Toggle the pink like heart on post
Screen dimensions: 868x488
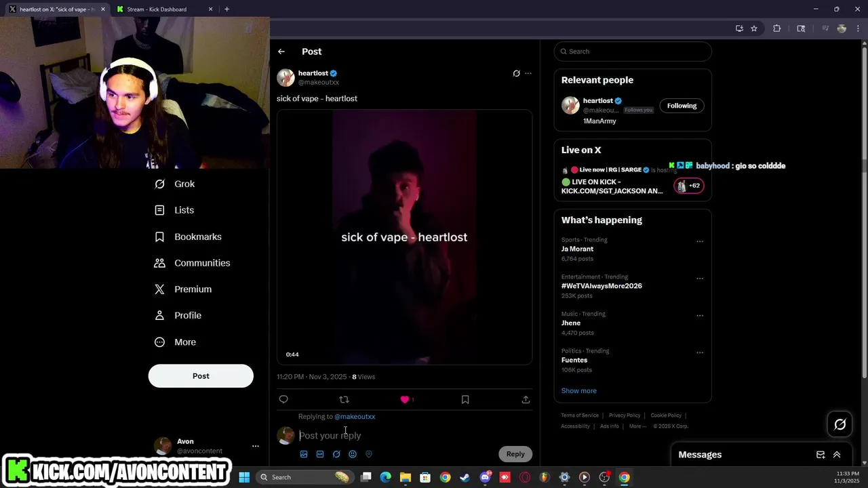pyautogui.click(x=405, y=399)
